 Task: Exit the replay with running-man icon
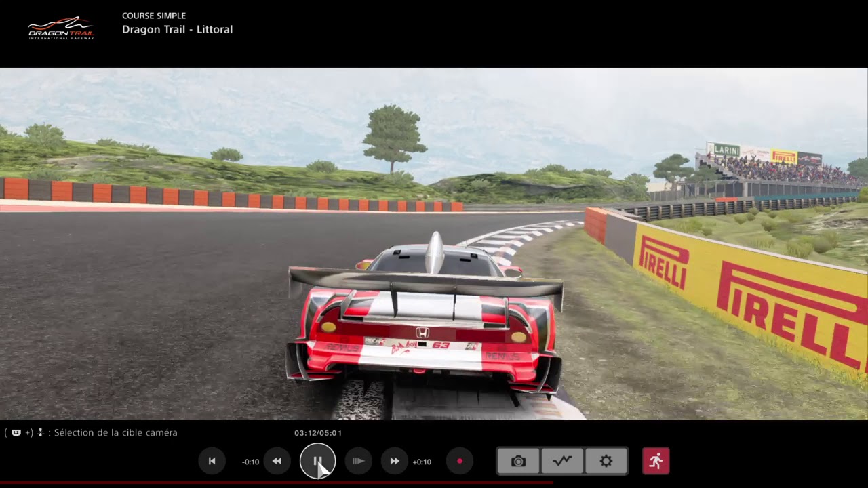656,461
